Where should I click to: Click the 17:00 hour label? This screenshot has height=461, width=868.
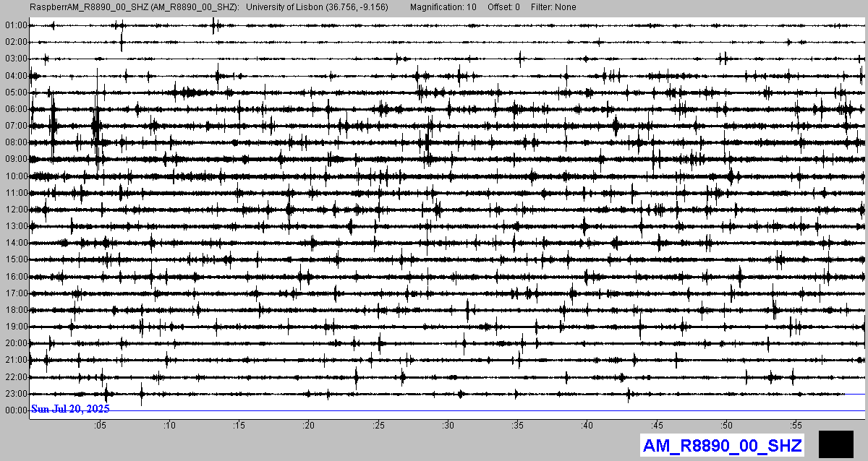(x=16, y=293)
